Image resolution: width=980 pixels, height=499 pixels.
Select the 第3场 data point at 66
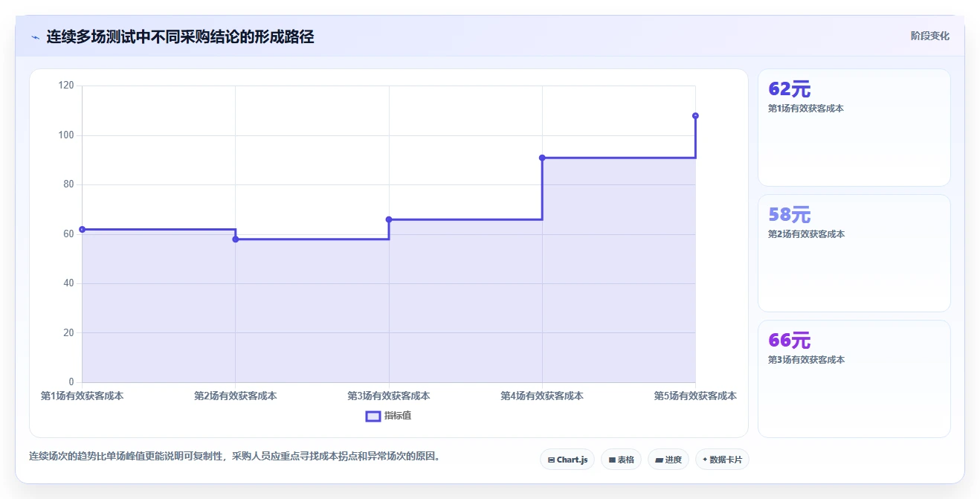tap(389, 219)
